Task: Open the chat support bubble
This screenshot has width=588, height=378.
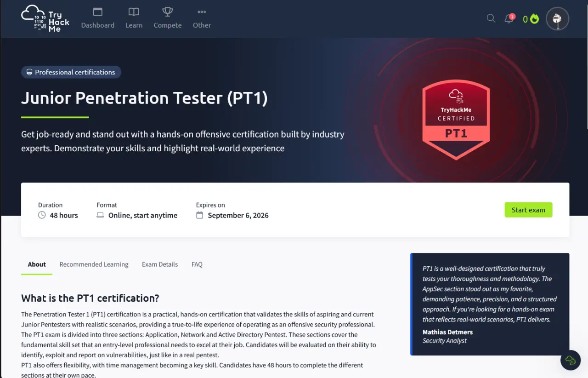Action: click(571, 360)
